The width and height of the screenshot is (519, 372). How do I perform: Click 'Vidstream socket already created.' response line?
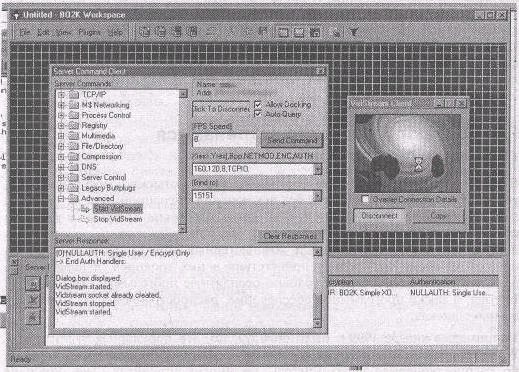[108, 295]
